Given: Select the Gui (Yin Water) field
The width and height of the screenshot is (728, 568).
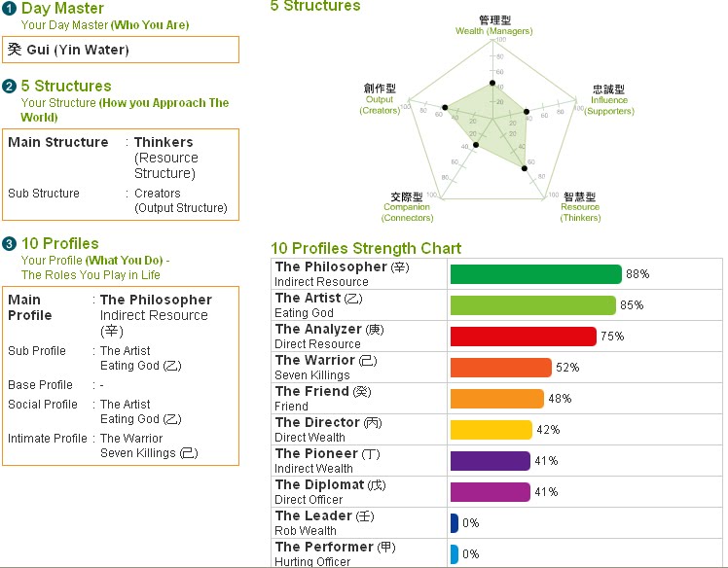Looking at the screenshot, I should point(121,50).
